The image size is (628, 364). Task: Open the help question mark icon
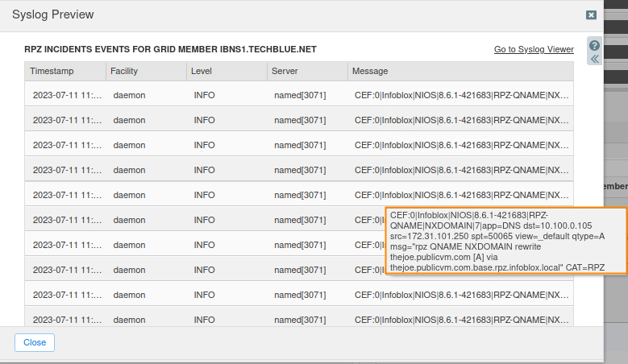click(x=594, y=45)
